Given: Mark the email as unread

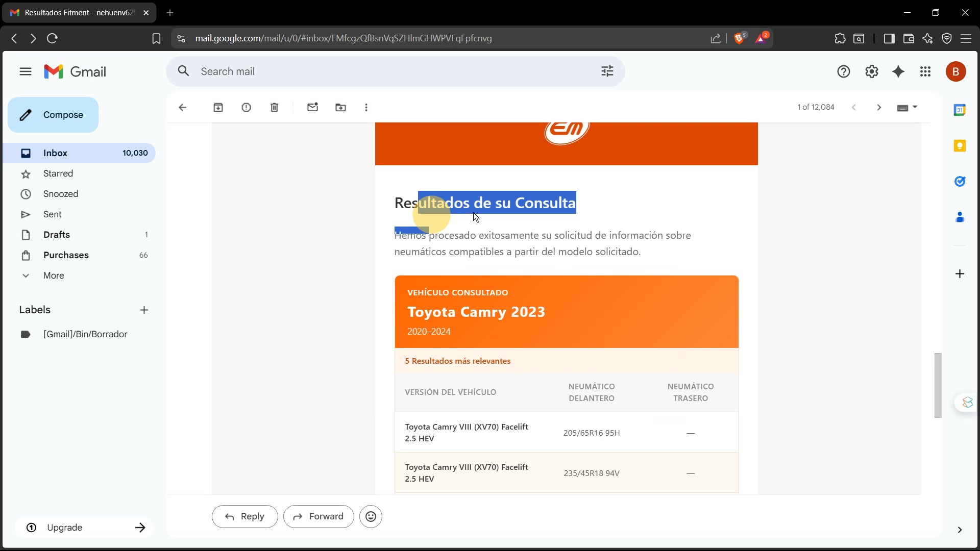Looking at the screenshot, I should click(x=312, y=107).
